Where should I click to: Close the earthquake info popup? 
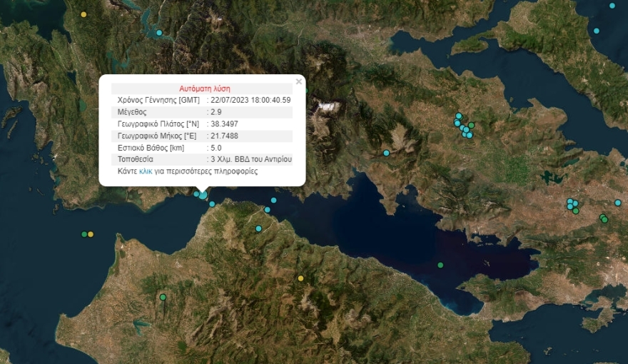(x=299, y=81)
